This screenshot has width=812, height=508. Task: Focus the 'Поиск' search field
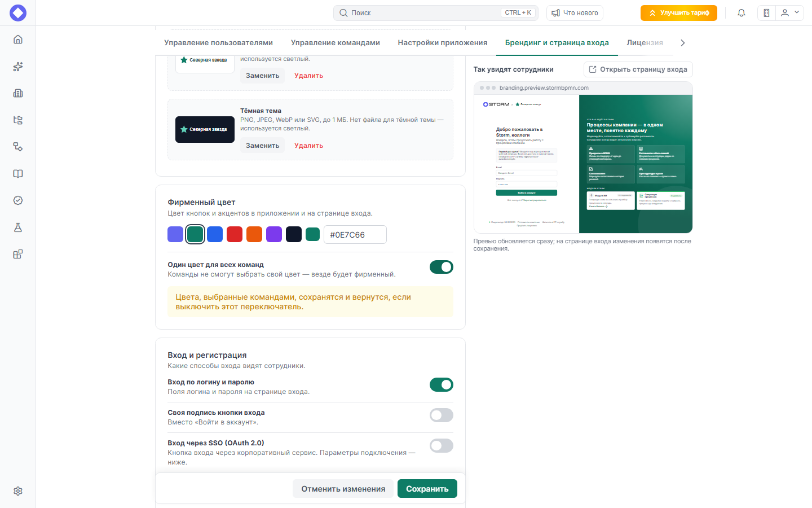(x=436, y=13)
